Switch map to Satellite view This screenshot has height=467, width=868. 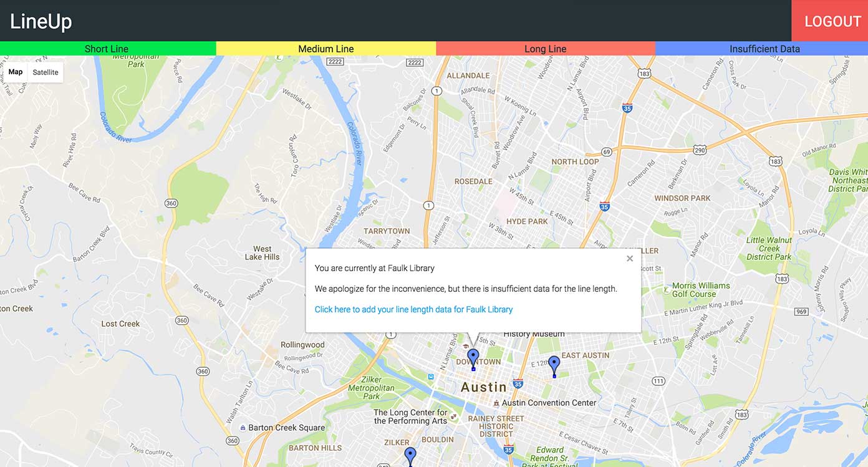pos(46,72)
